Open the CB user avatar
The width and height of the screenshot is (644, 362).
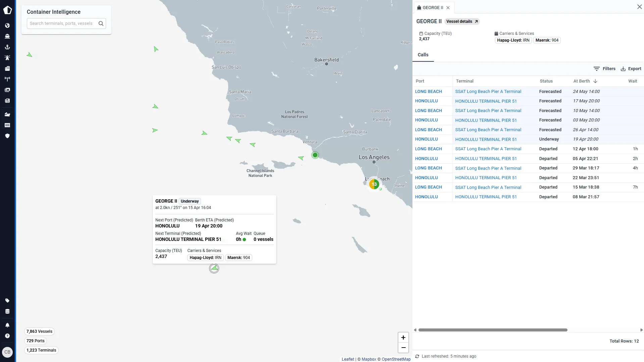point(7,352)
